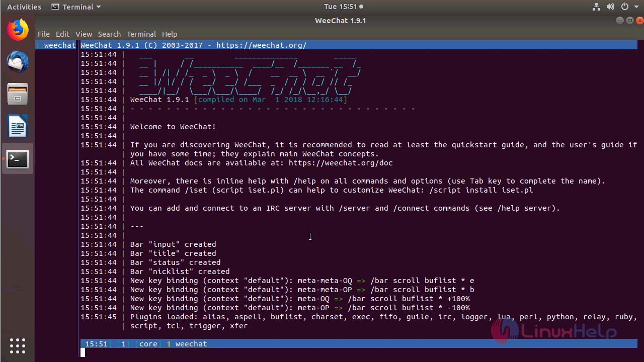Open the View menu
Screen dimensions: 644x362
pos(84,34)
